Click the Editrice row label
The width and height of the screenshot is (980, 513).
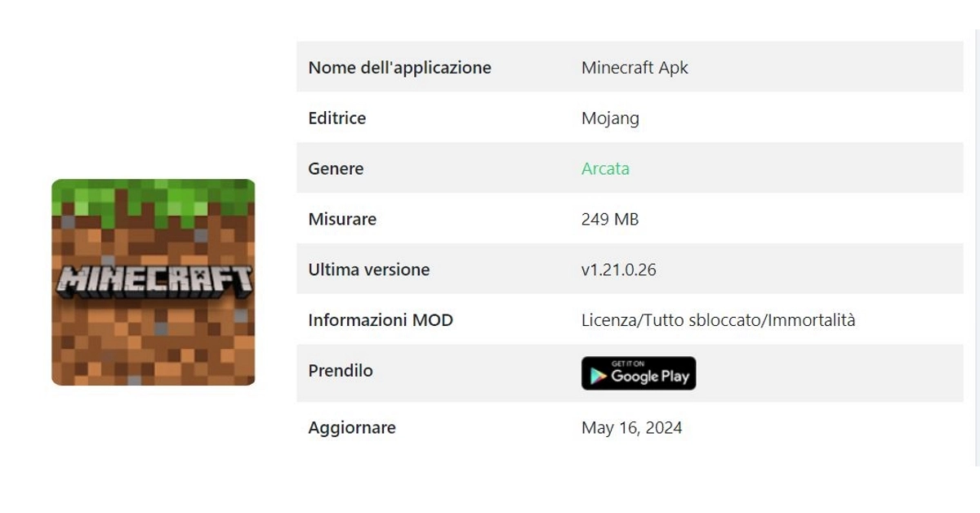pos(336,118)
